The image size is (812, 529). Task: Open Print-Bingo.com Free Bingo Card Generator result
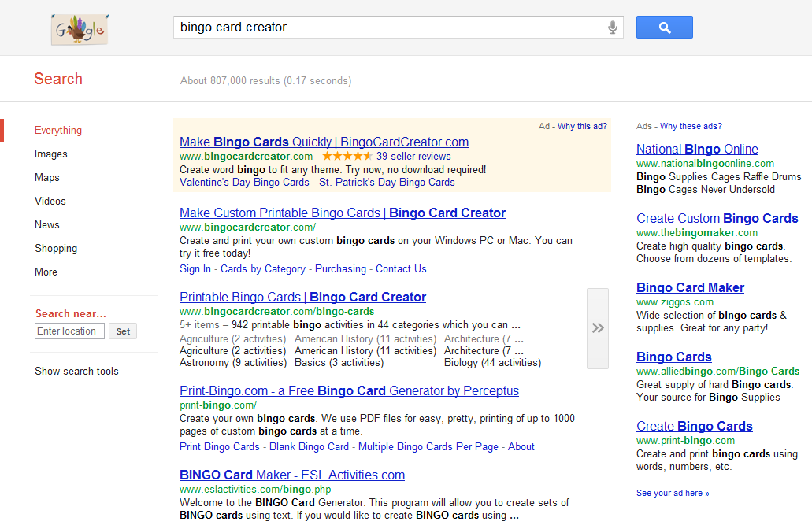(x=349, y=390)
